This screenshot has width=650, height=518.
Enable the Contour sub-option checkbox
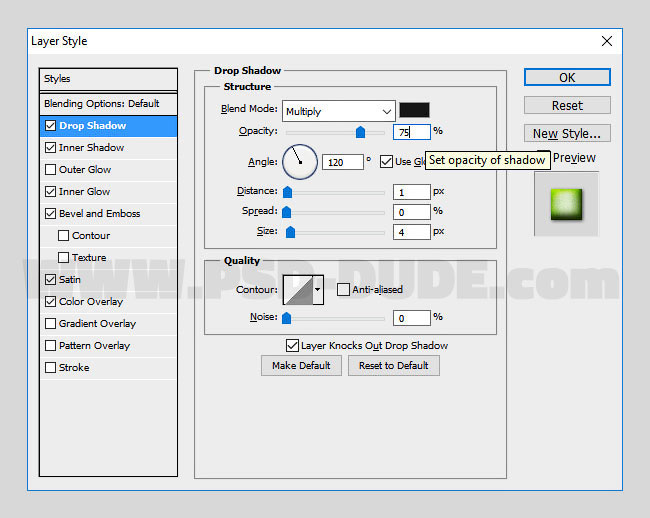63,235
